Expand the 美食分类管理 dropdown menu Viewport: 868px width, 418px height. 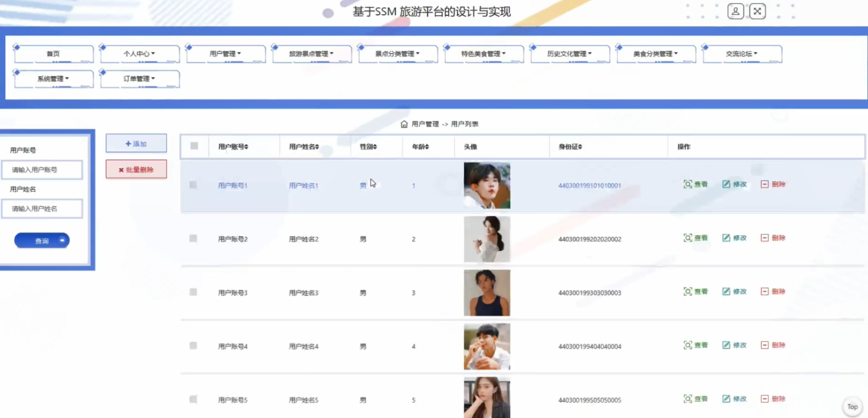(x=656, y=54)
